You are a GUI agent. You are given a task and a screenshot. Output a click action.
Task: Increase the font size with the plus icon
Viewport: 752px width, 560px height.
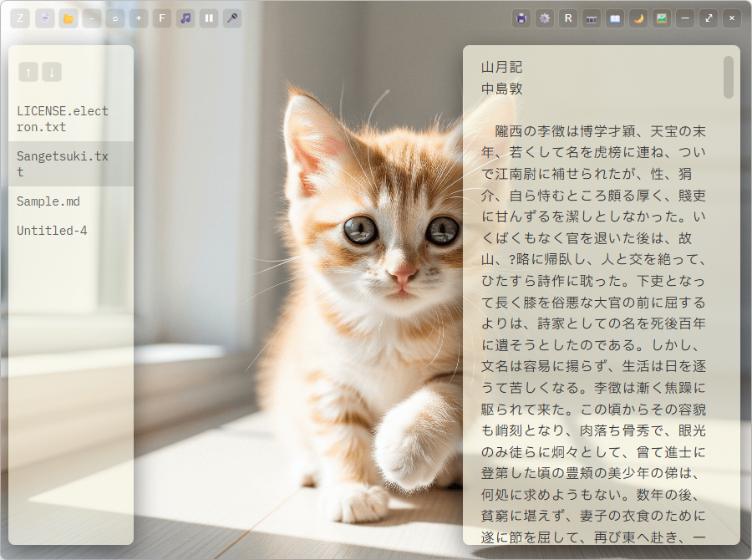point(138,18)
